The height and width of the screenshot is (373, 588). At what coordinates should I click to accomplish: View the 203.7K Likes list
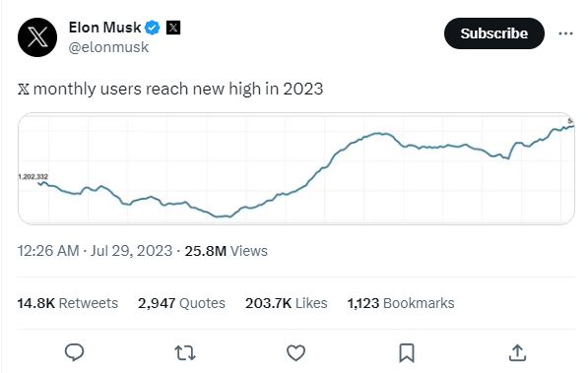pyautogui.click(x=287, y=303)
